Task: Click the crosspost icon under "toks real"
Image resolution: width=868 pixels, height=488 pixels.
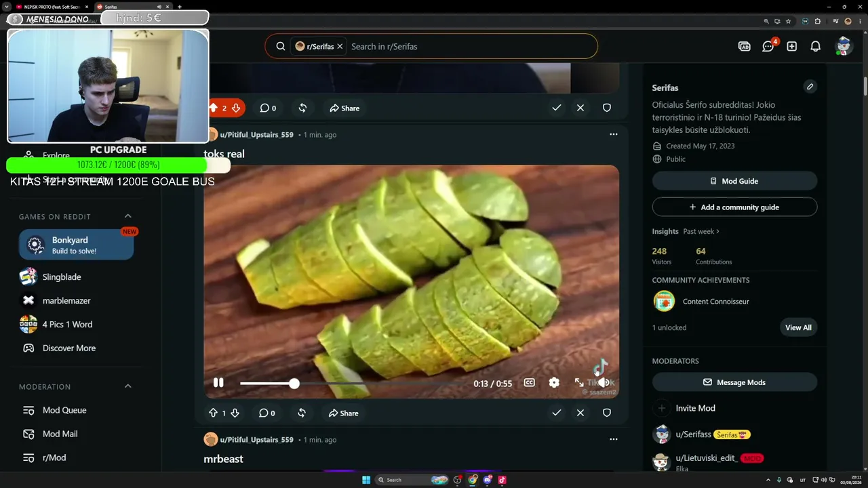Action: coord(302,413)
